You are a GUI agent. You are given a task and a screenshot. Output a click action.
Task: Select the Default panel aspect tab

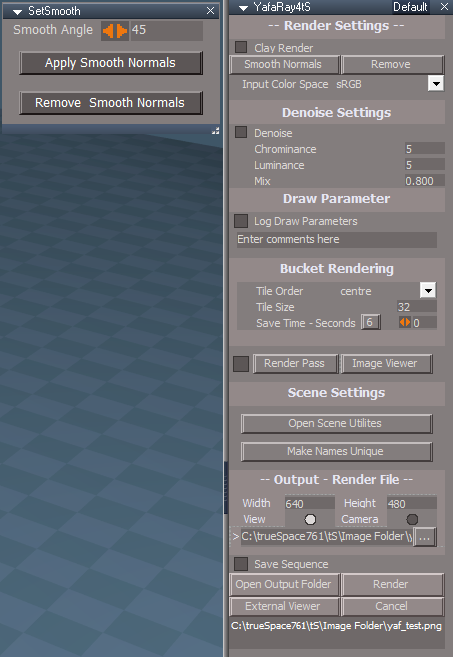pos(410,7)
